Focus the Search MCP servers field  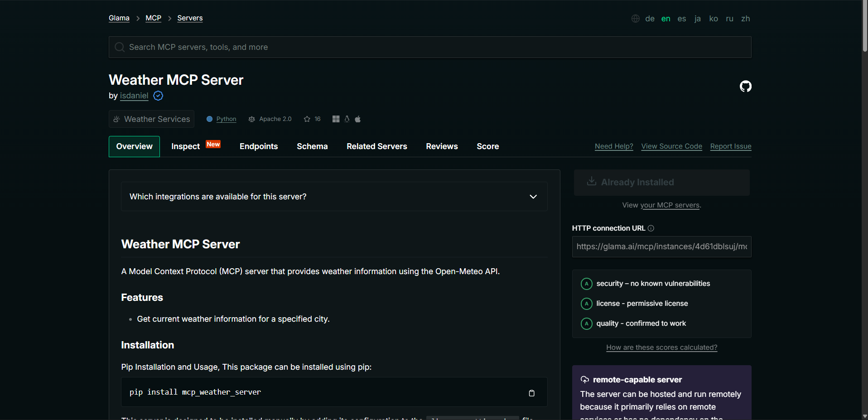[429, 47]
